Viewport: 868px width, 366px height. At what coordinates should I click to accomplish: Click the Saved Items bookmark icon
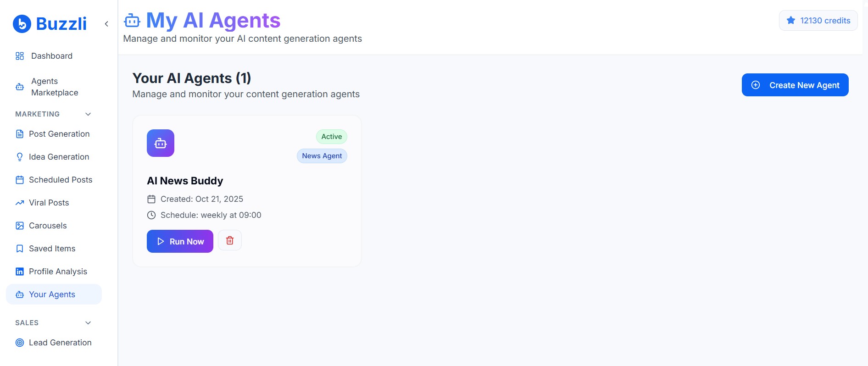click(19, 248)
